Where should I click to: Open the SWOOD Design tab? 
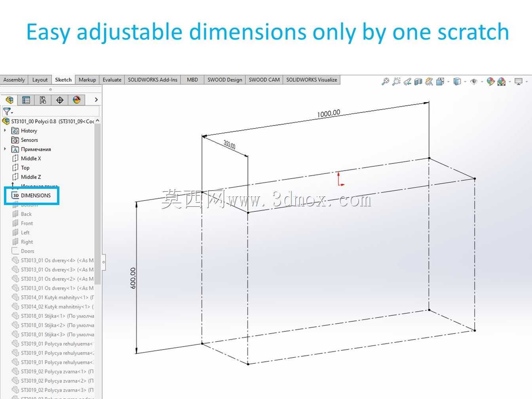click(x=225, y=80)
